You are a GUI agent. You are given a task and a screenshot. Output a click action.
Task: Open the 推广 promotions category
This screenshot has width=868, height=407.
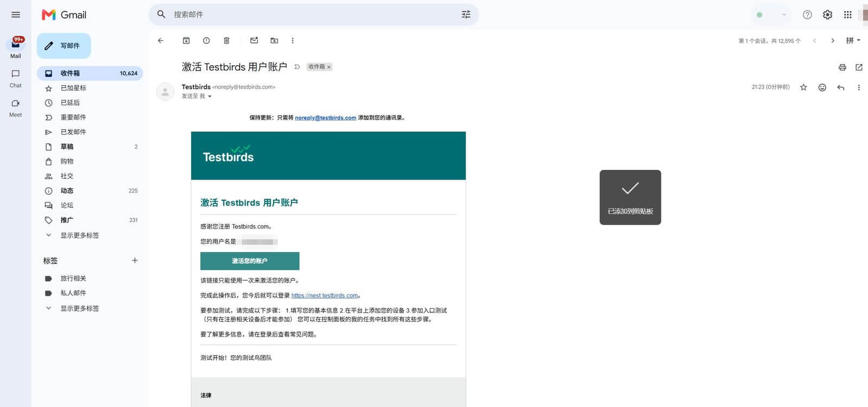pyautogui.click(x=90, y=220)
